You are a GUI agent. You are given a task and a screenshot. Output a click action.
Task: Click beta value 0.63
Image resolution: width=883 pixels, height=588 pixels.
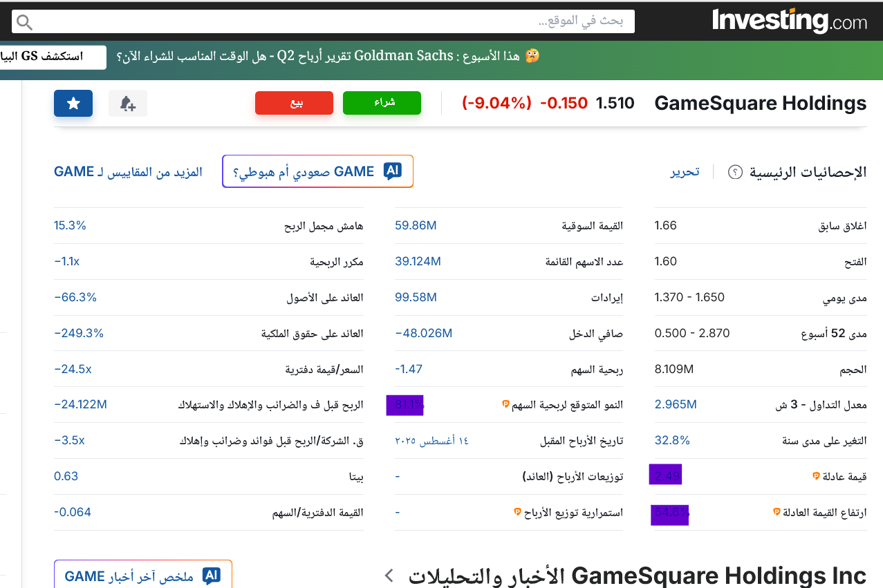tap(66, 477)
